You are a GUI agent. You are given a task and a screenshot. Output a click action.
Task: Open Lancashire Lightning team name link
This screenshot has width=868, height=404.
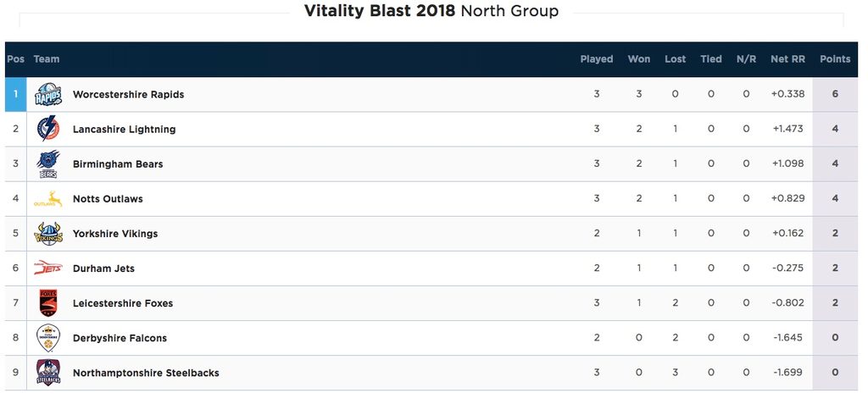pyautogui.click(x=124, y=130)
